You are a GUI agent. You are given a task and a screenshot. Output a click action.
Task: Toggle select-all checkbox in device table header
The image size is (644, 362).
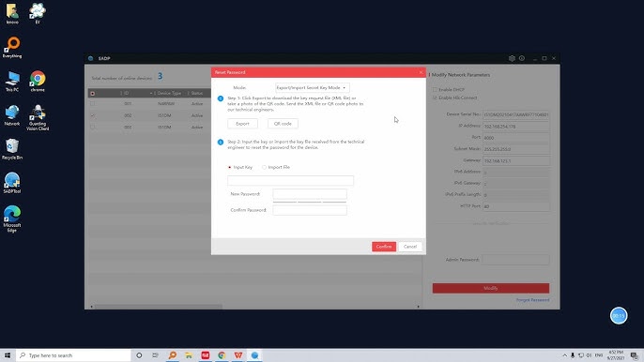(92, 94)
